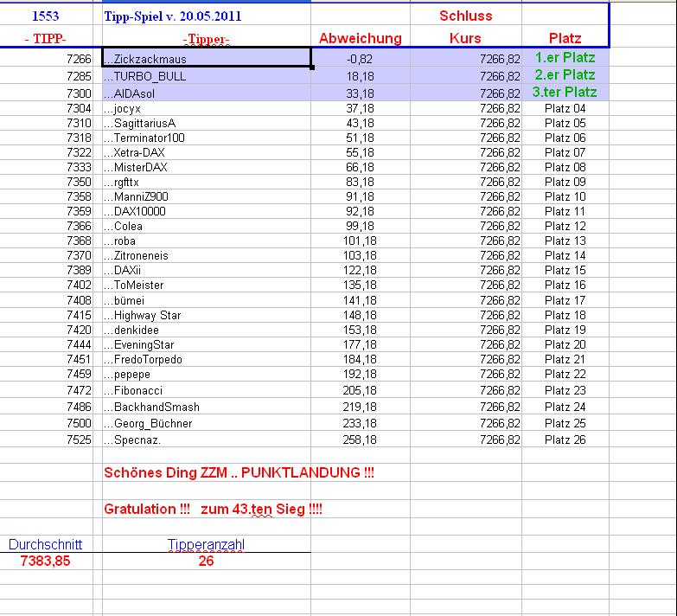Image resolution: width=677 pixels, height=616 pixels.
Task: Click the ...Colea cell
Action: pos(207,226)
